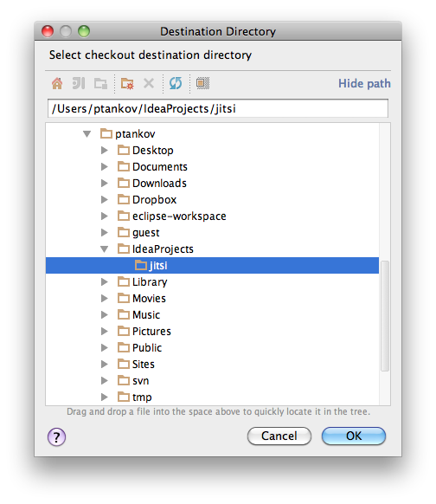Click the Project directory toolbar icon
The image size is (436, 504).
(x=79, y=84)
